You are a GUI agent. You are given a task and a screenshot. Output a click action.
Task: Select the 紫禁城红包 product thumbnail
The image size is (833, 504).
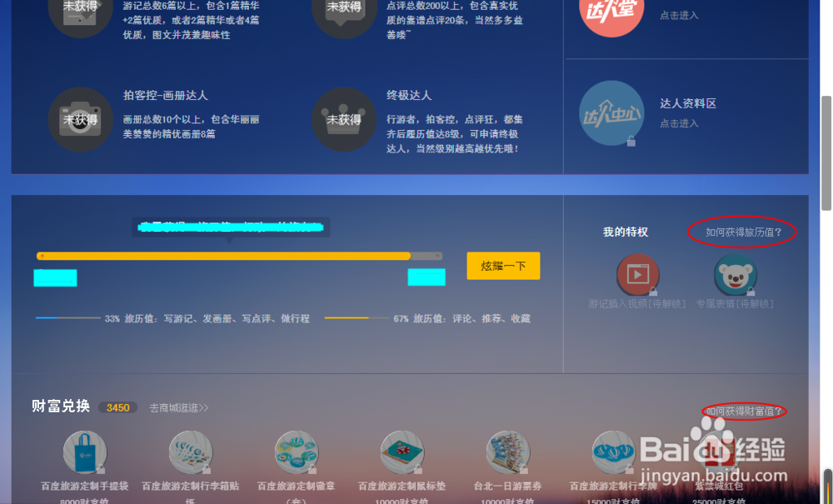point(719,452)
